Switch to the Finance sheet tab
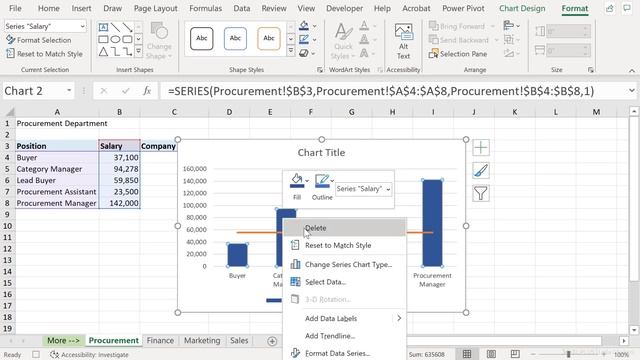 (160, 340)
